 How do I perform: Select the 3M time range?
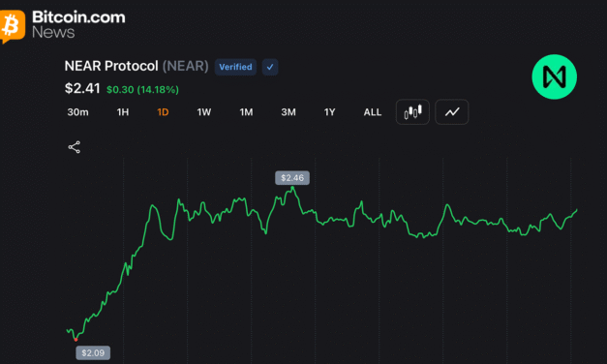click(x=288, y=112)
